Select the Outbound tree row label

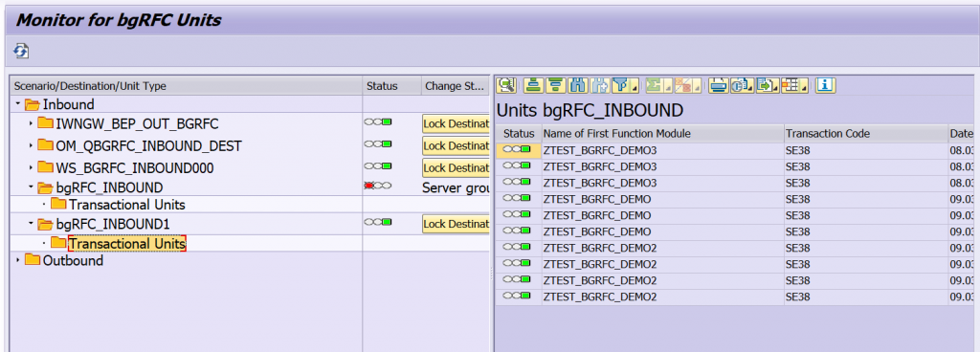73,260
